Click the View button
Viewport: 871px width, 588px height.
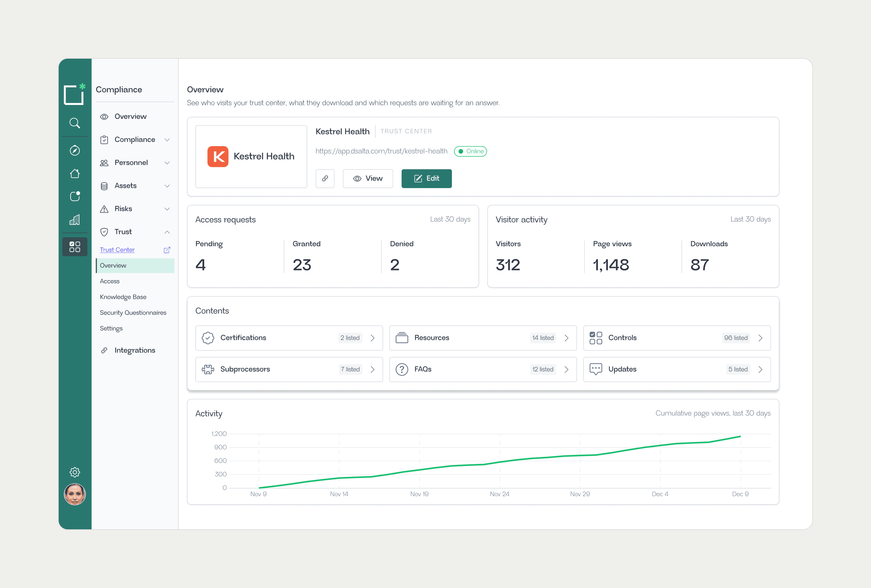click(368, 178)
